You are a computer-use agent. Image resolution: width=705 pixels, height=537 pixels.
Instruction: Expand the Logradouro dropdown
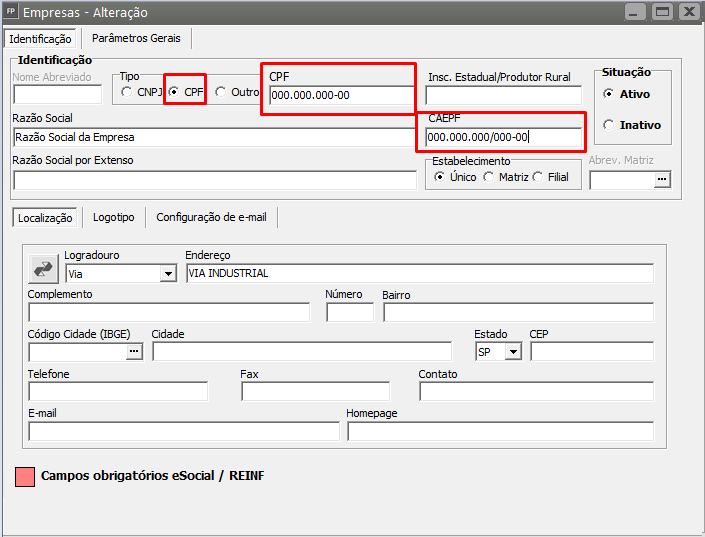click(167, 273)
